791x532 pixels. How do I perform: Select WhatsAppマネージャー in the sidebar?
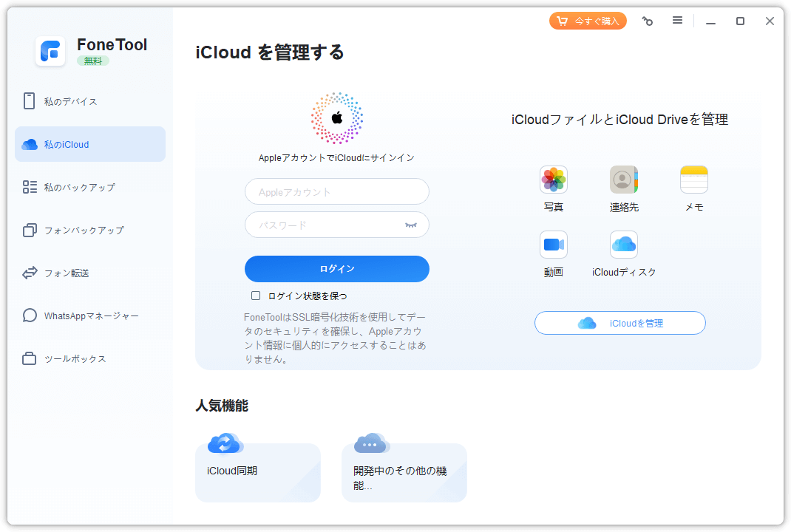tap(89, 316)
